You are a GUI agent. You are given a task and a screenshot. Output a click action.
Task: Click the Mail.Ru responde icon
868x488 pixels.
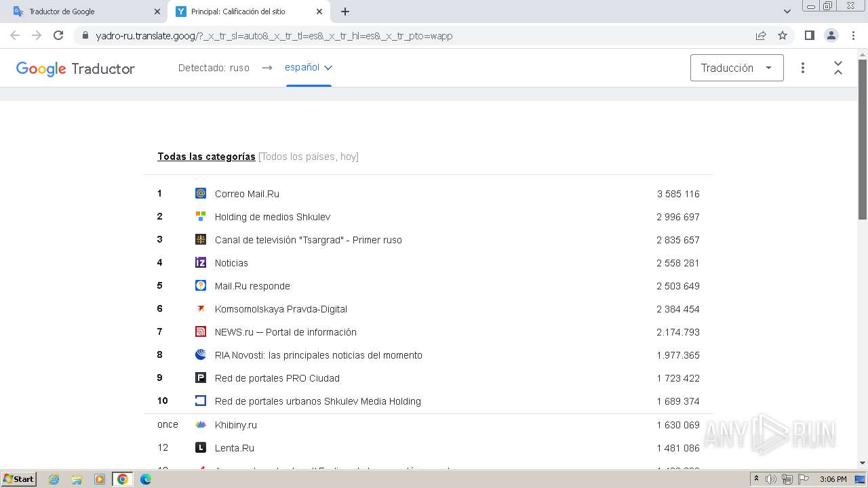coord(201,285)
